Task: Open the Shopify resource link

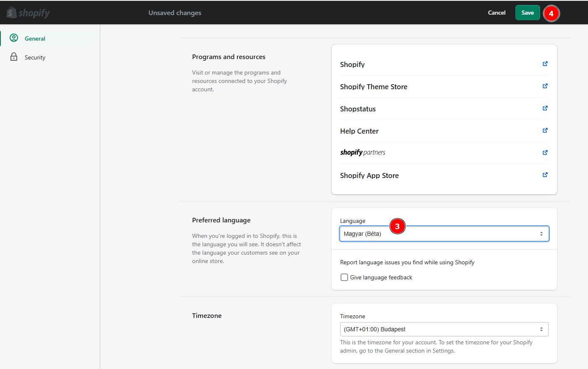Action: click(352, 65)
